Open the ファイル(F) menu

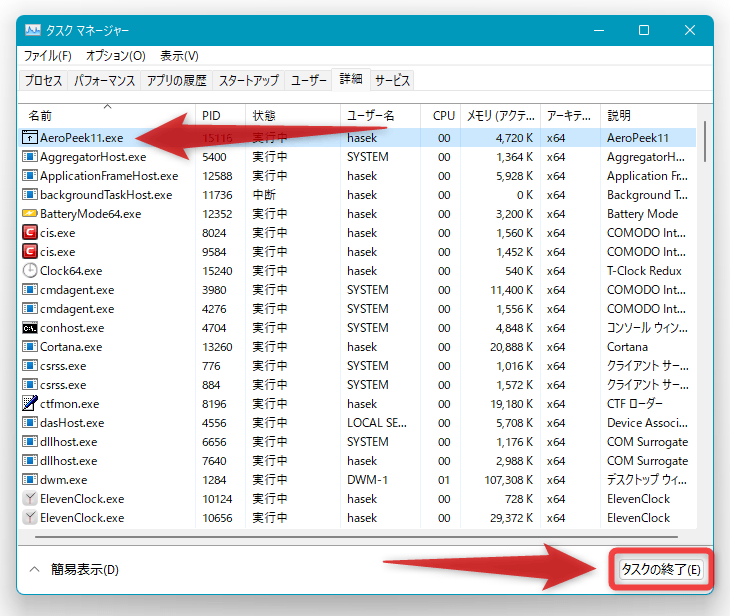47,56
